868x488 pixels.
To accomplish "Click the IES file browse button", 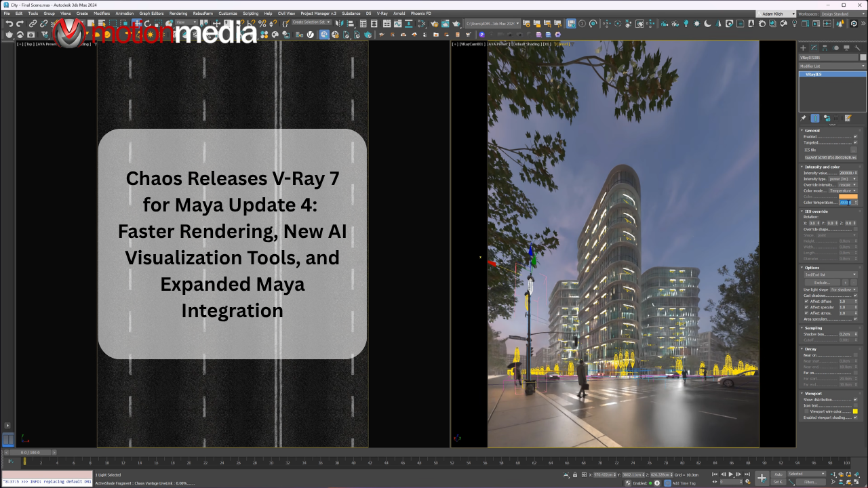I will click(x=854, y=150).
